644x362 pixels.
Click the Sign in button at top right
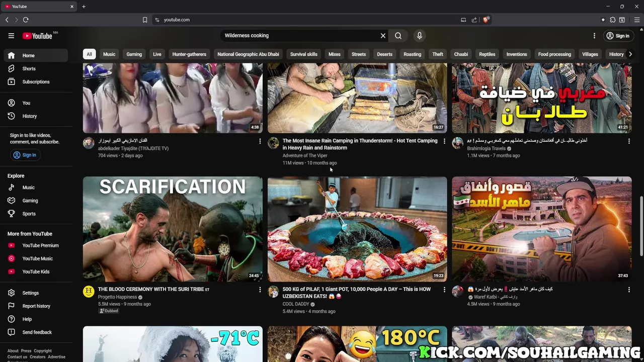click(x=618, y=36)
